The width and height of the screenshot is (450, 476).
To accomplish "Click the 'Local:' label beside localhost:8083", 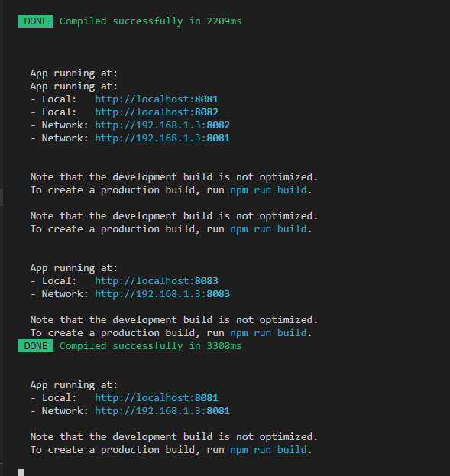I will coord(59,281).
